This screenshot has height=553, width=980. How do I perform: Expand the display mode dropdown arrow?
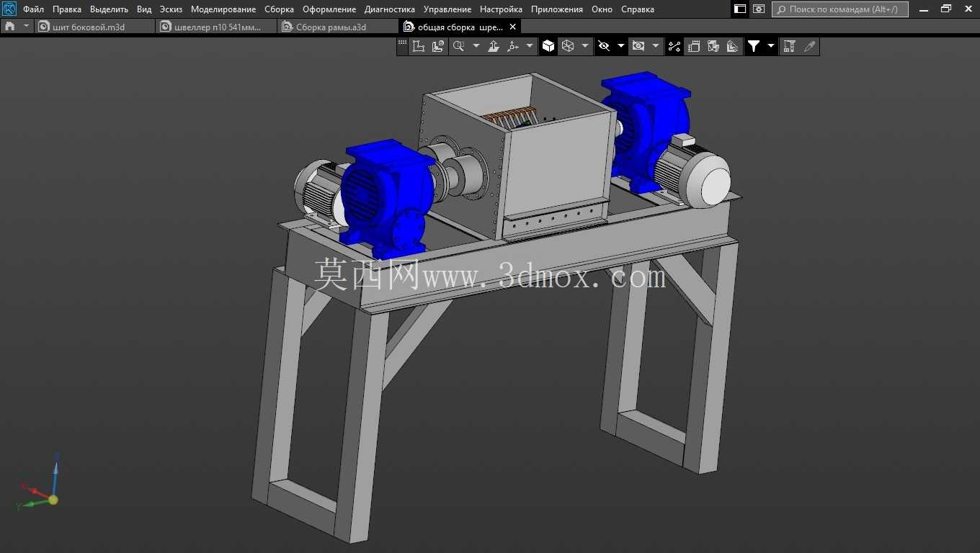[585, 46]
